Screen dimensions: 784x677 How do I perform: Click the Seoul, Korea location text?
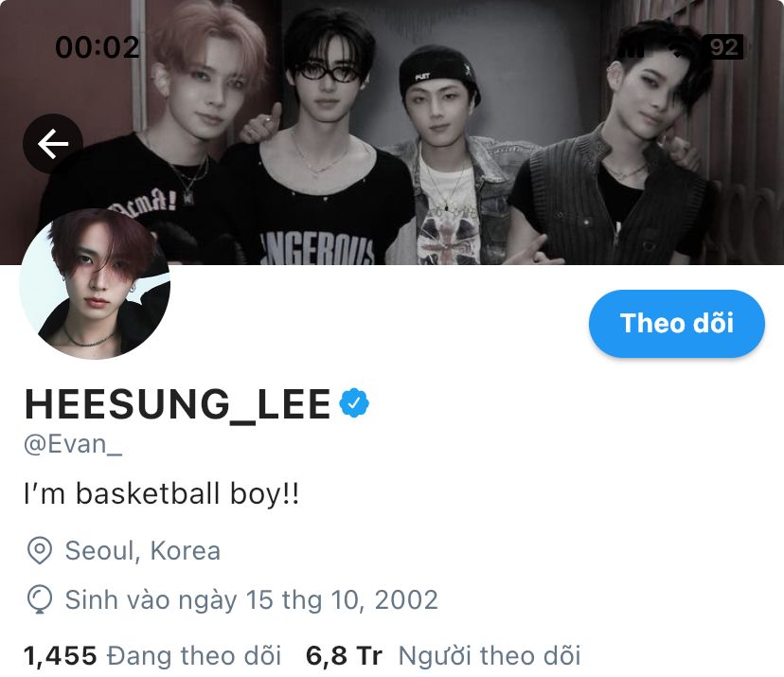click(142, 550)
